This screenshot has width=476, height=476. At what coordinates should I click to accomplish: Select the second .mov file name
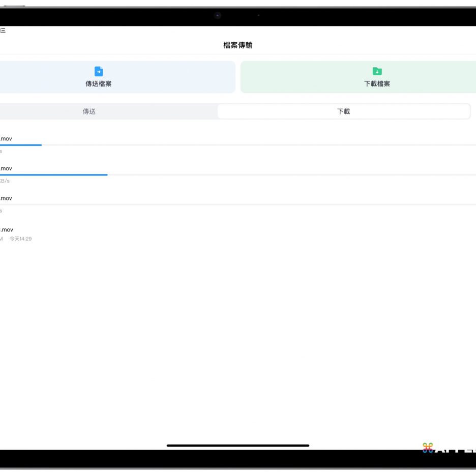pos(6,168)
